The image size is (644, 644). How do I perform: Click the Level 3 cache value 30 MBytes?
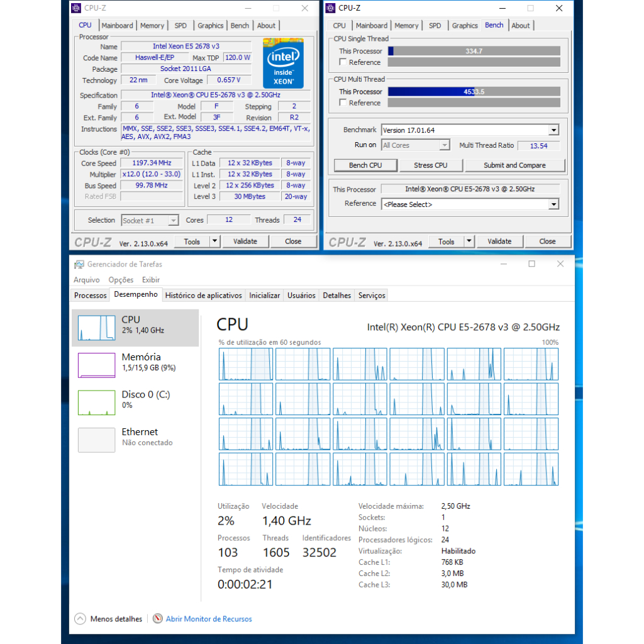tap(250, 196)
